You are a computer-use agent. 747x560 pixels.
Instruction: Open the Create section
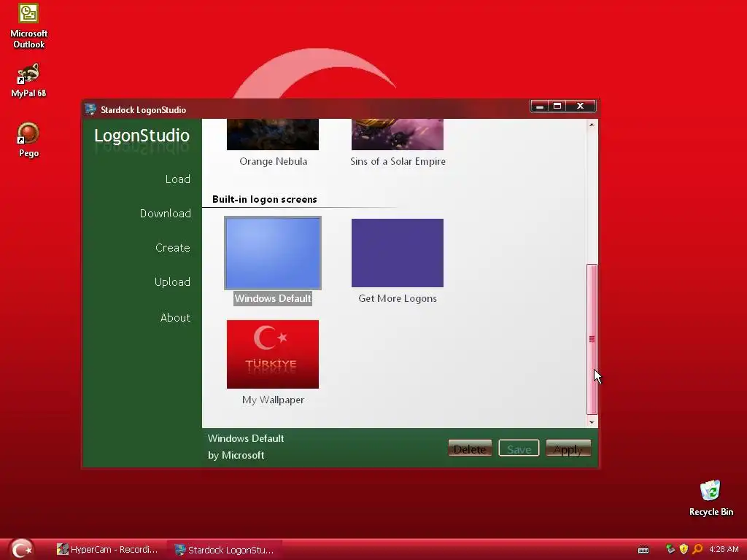(x=172, y=248)
